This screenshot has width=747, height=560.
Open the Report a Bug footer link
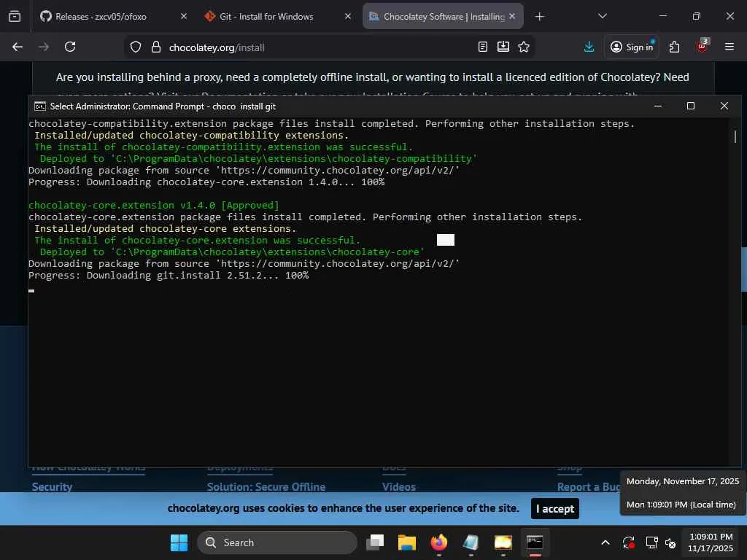tap(589, 486)
